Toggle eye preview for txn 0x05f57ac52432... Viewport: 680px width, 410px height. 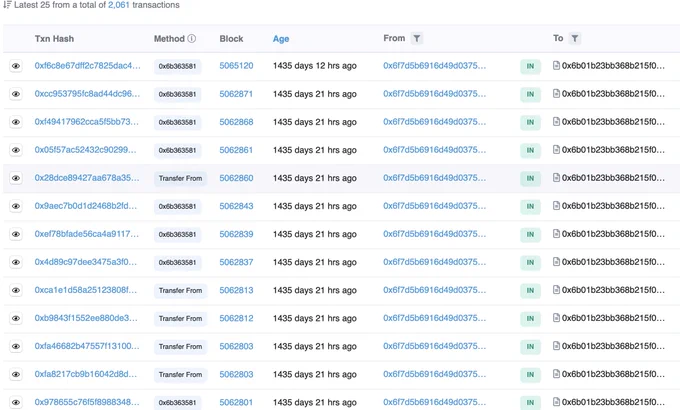(16, 150)
